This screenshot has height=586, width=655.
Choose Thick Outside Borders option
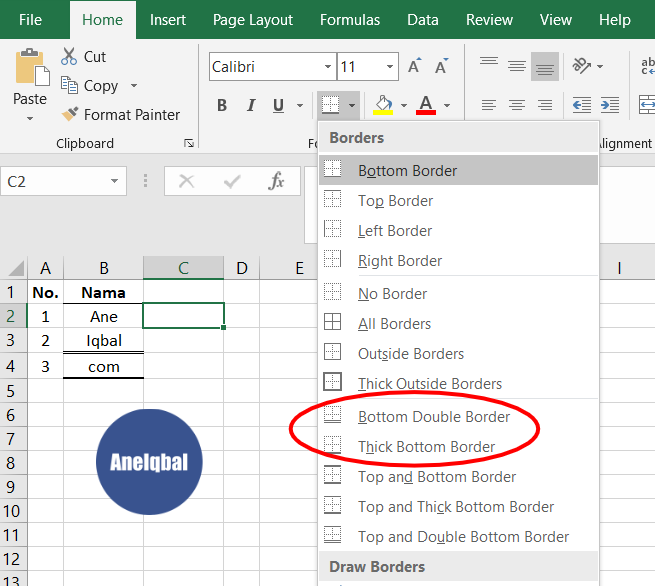click(458, 383)
